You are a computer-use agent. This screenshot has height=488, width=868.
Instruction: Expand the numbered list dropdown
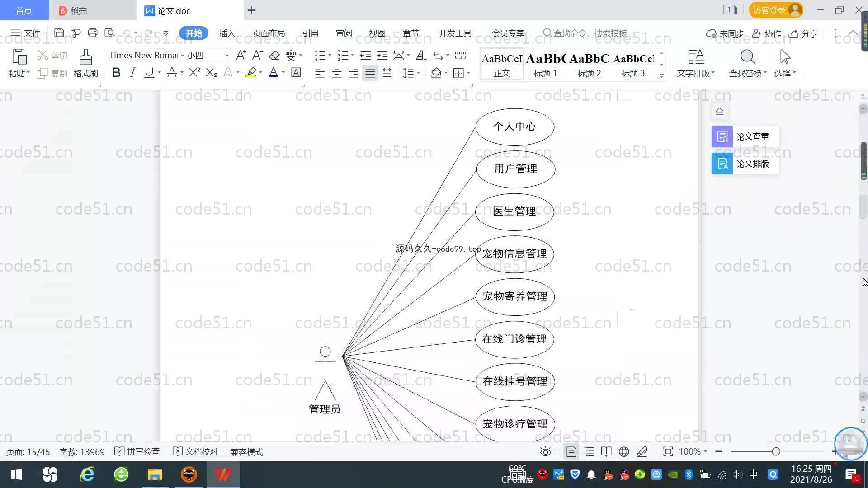coord(352,56)
